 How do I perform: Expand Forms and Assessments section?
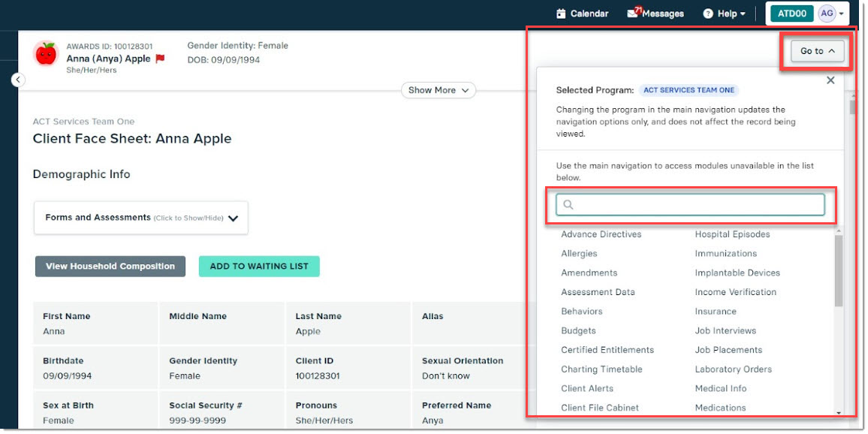click(141, 218)
